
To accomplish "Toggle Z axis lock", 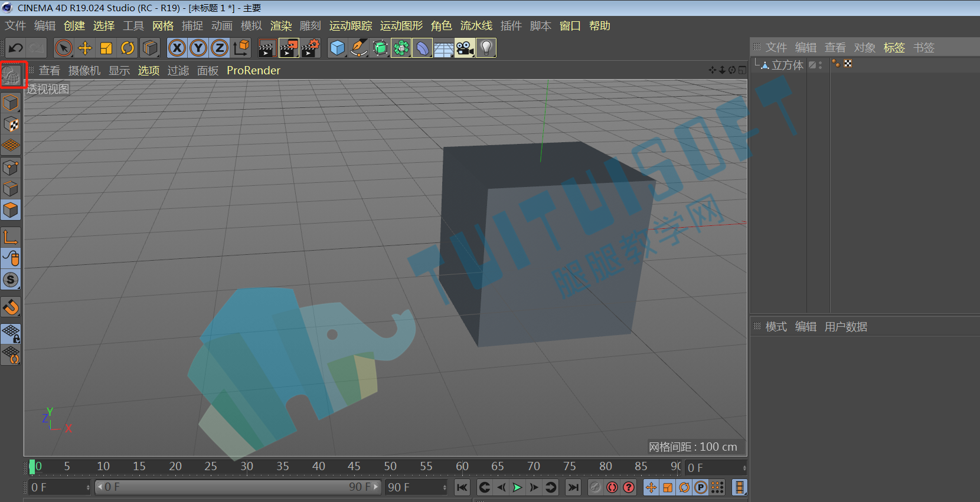I will [220, 48].
